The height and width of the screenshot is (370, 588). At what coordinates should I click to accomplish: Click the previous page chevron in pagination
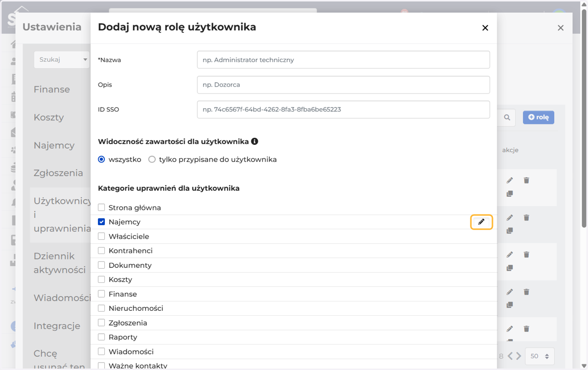click(x=510, y=356)
